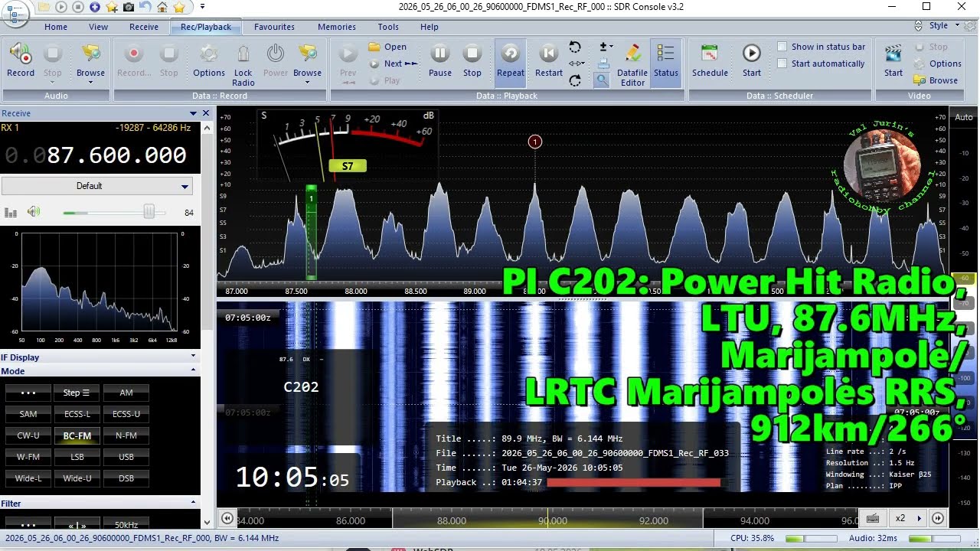Click the magnifier icon in Playback group

click(x=603, y=80)
